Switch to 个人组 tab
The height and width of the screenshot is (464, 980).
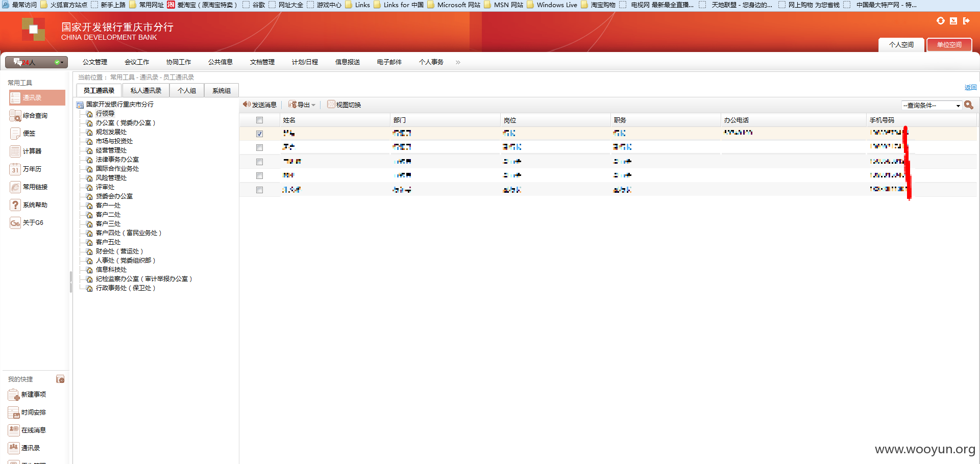point(187,90)
